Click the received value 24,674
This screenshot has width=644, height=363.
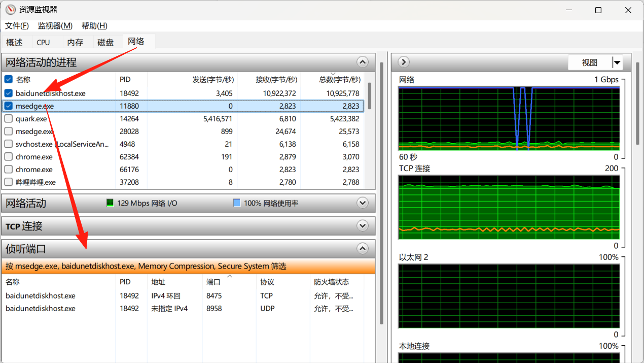click(x=285, y=131)
